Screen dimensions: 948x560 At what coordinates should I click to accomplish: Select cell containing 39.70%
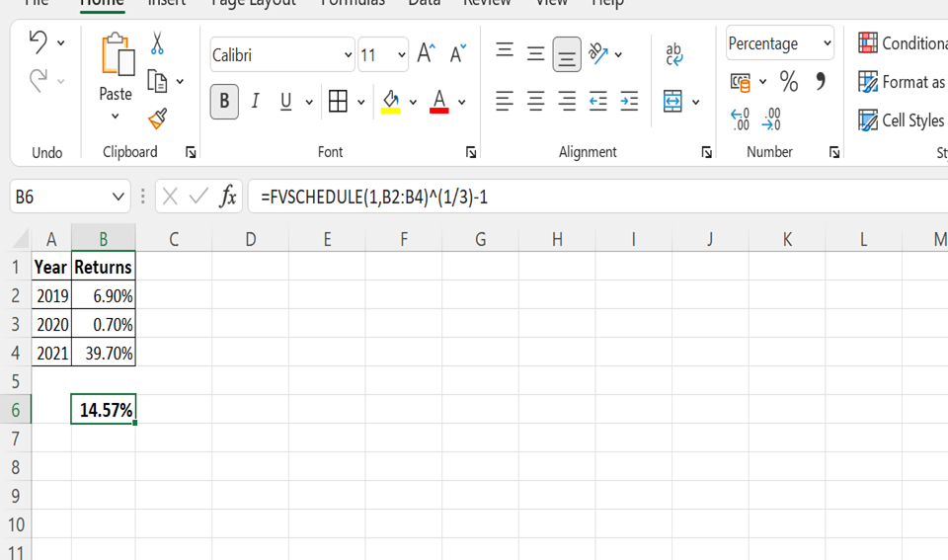[104, 353]
